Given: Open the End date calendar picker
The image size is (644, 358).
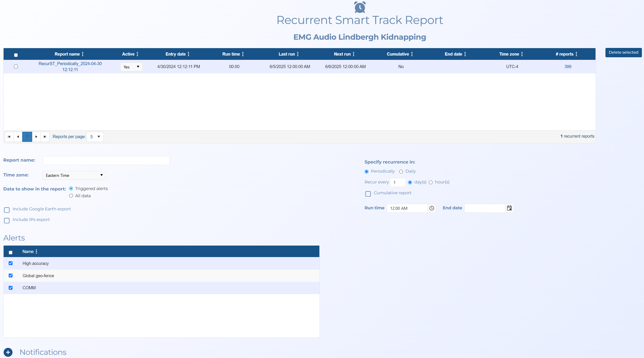Looking at the screenshot, I should point(509,208).
